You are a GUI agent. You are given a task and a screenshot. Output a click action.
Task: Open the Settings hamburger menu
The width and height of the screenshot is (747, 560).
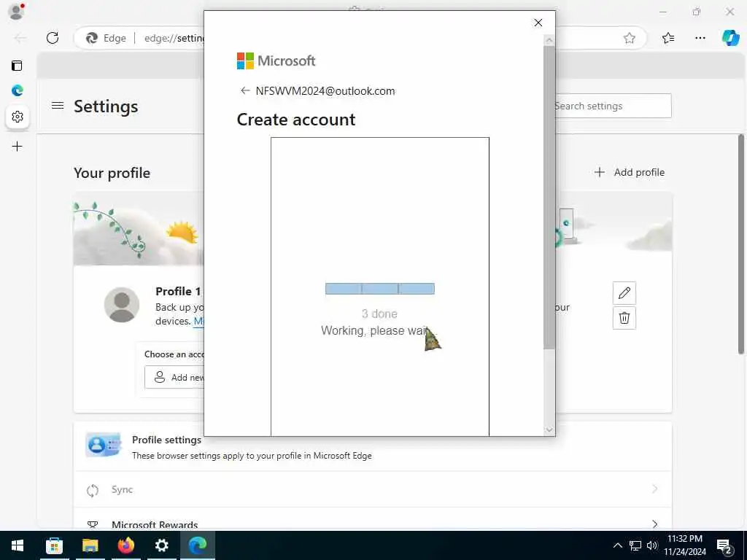click(x=58, y=106)
